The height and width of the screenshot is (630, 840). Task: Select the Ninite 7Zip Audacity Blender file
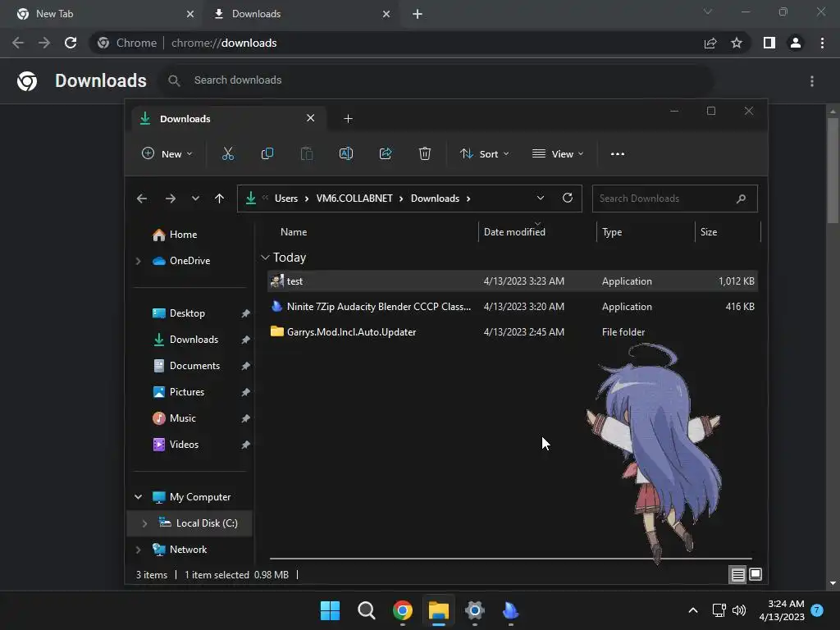pyautogui.click(x=513, y=307)
